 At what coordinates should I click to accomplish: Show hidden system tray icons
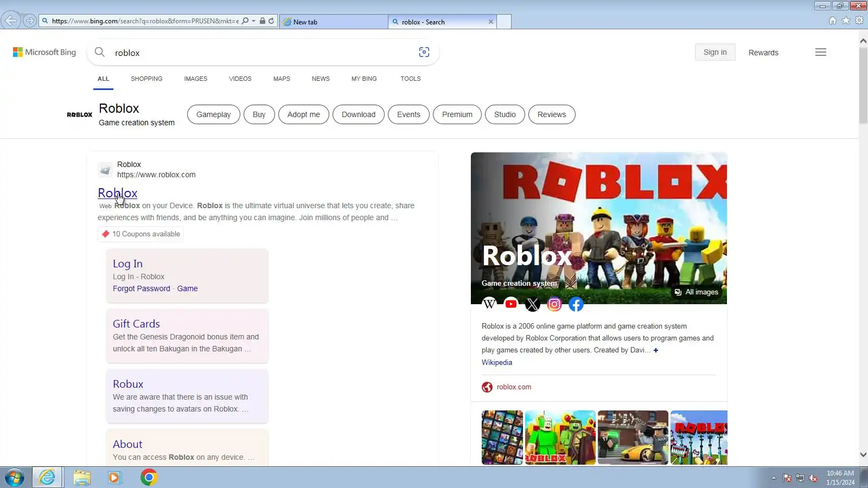pos(774,478)
